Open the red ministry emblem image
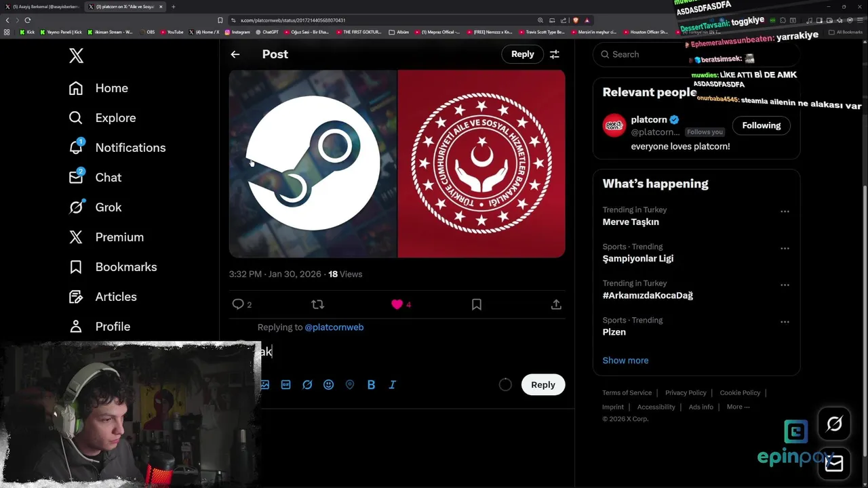868x488 pixels. click(481, 163)
